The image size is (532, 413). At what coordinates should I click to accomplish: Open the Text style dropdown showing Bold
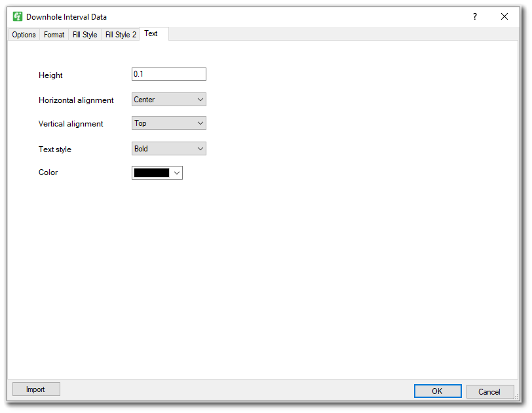click(x=168, y=148)
